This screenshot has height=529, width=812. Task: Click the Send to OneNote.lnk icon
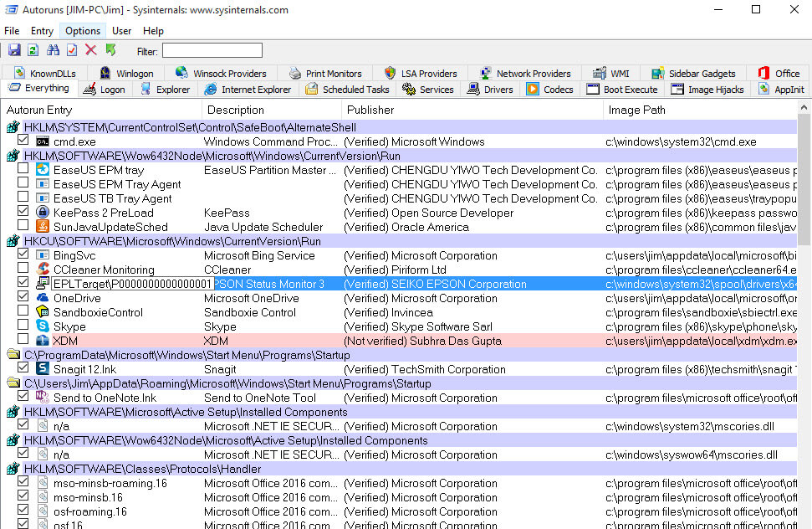tap(43, 397)
